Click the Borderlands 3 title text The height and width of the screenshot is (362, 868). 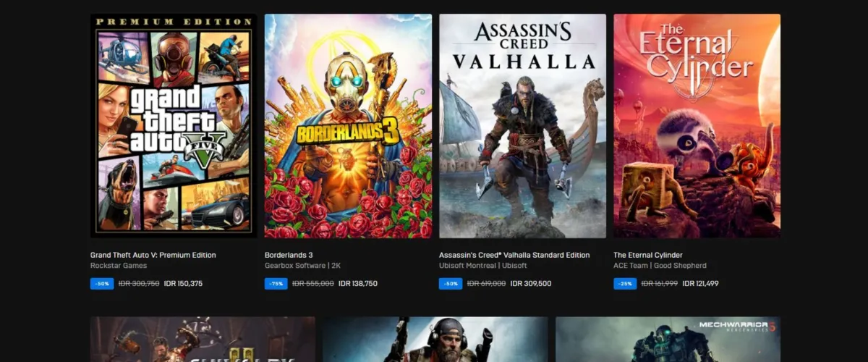pyautogui.click(x=289, y=255)
